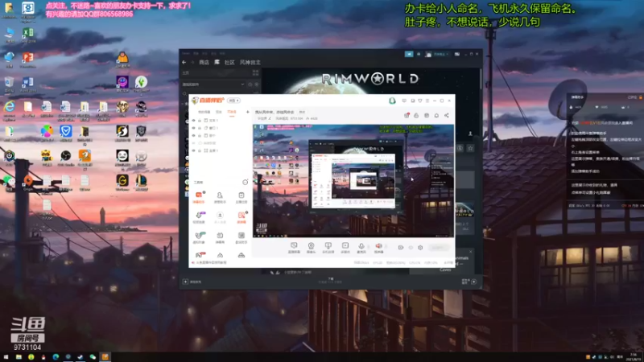The width and height of the screenshot is (644, 362).
Task: Switch to the Steam 库 tab
Action: tap(217, 63)
